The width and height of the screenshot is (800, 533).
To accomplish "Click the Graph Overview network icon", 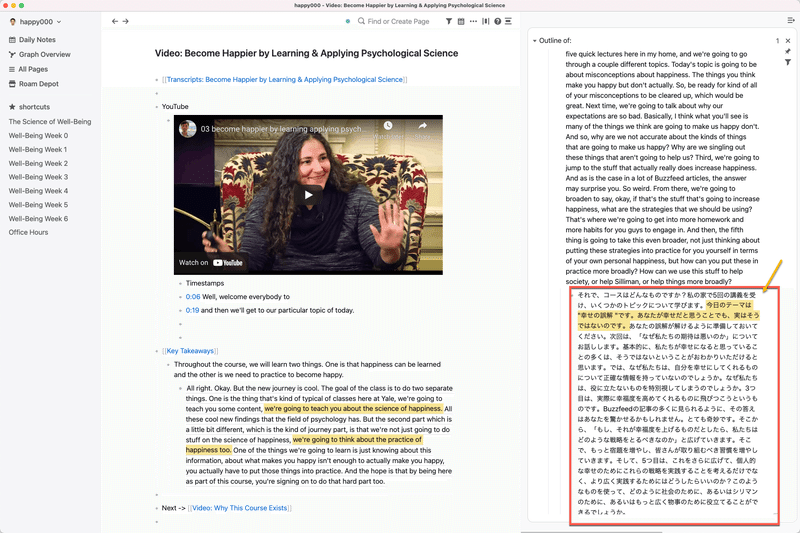I will coord(12,55).
